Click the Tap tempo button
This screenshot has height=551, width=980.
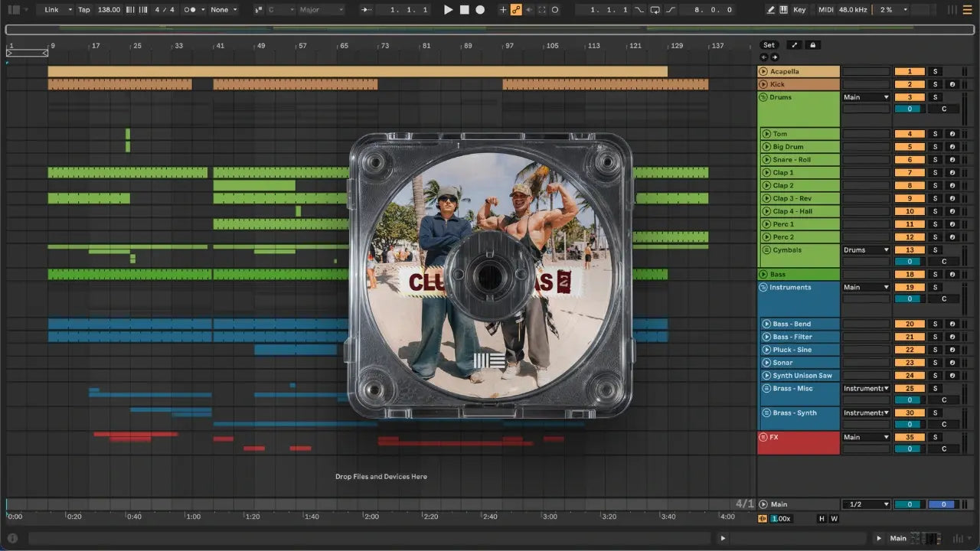tap(84, 10)
